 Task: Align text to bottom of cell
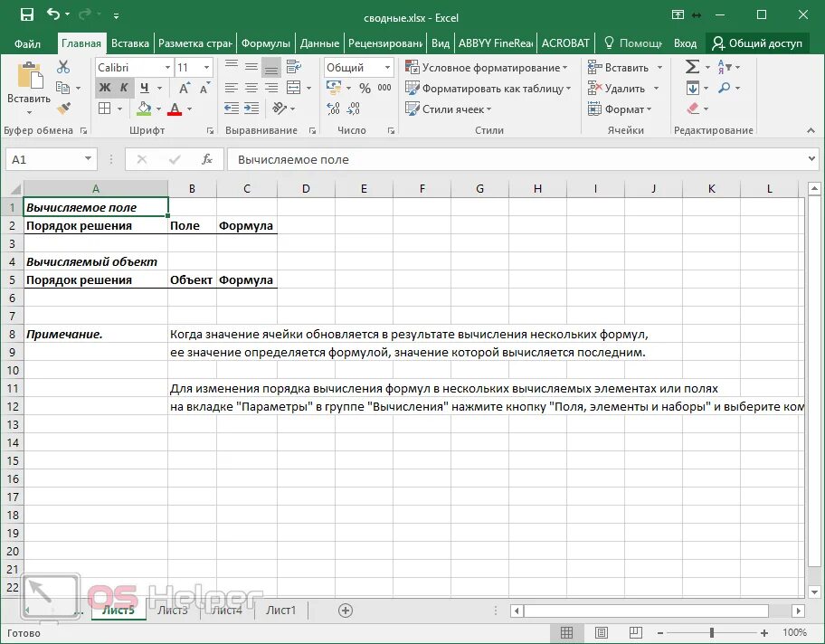(x=271, y=67)
